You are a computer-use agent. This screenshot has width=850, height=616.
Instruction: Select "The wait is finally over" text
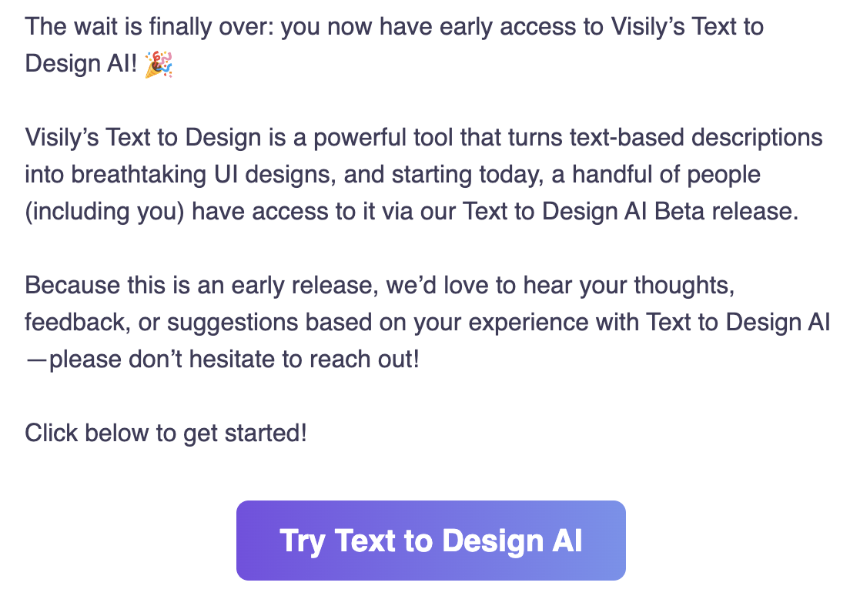pyautogui.click(x=149, y=28)
